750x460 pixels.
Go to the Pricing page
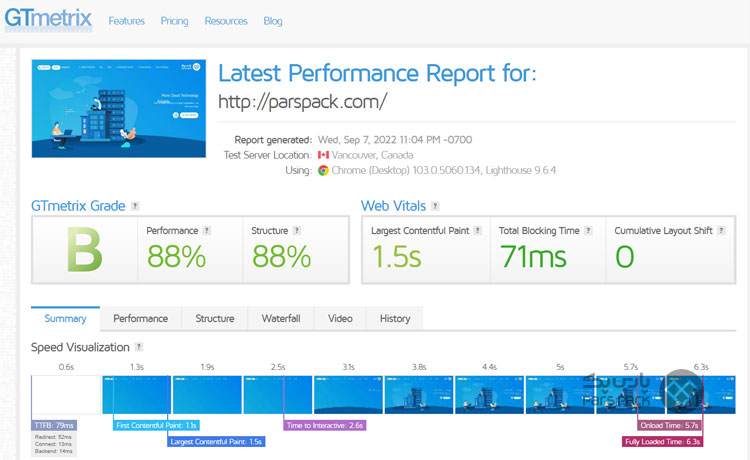pos(174,21)
